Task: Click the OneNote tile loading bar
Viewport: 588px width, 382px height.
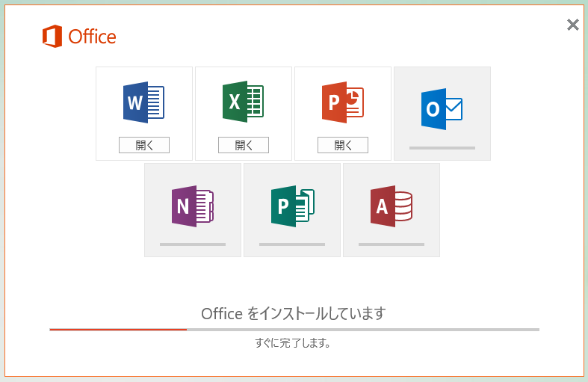Action: click(x=193, y=244)
